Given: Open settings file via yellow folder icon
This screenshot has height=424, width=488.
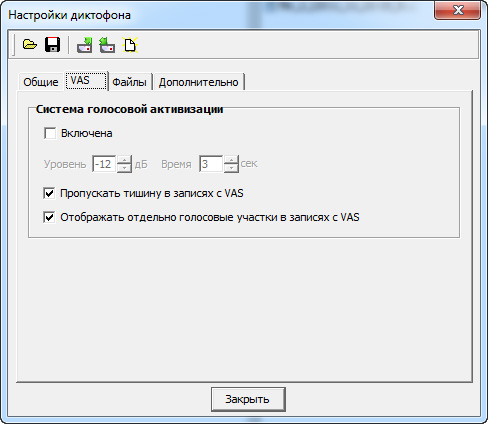Looking at the screenshot, I should click(30, 44).
